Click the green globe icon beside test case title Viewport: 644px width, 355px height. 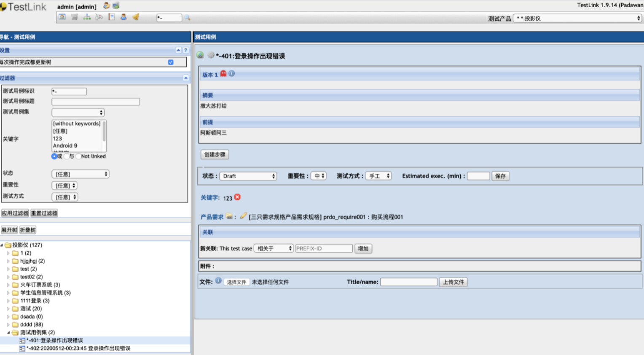tap(200, 55)
